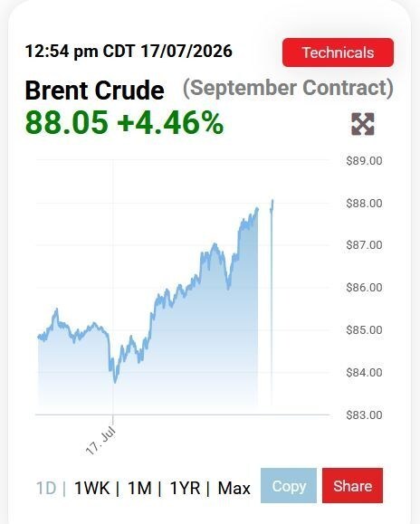Share the Brent Crude chart
Screen dimensions: 420x524
352,486
